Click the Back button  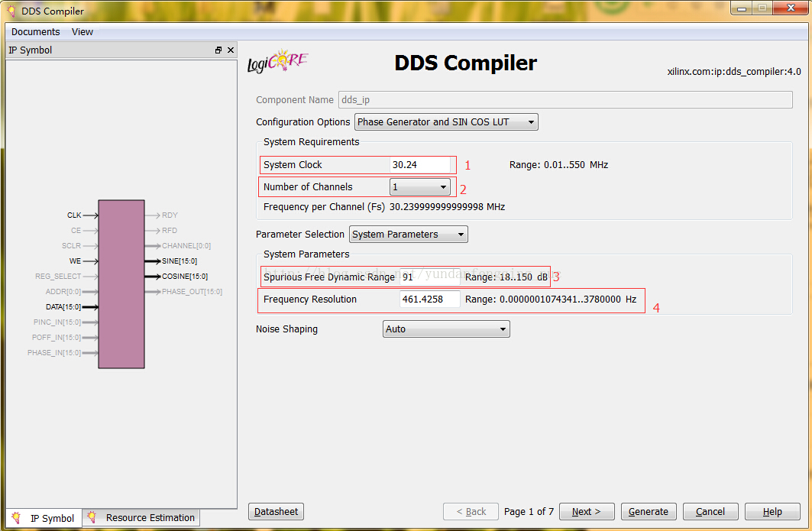471,512
